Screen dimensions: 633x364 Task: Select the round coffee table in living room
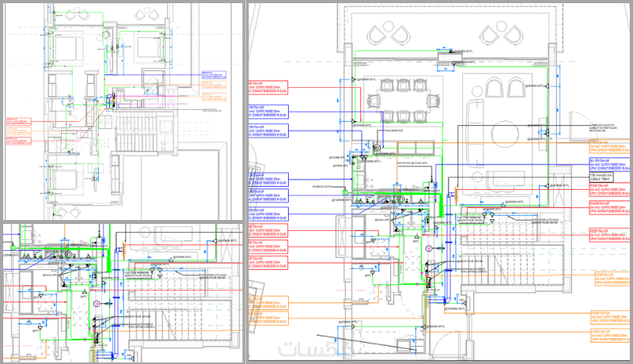pyautogui.click(x=505, y=134)
